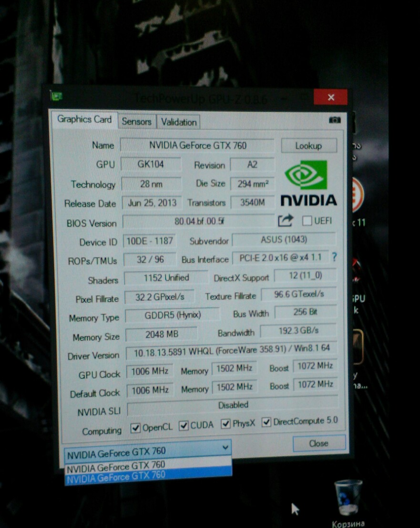Click the Bus Interface question mark icon
The image size is (420, 528).
(334, 257)
